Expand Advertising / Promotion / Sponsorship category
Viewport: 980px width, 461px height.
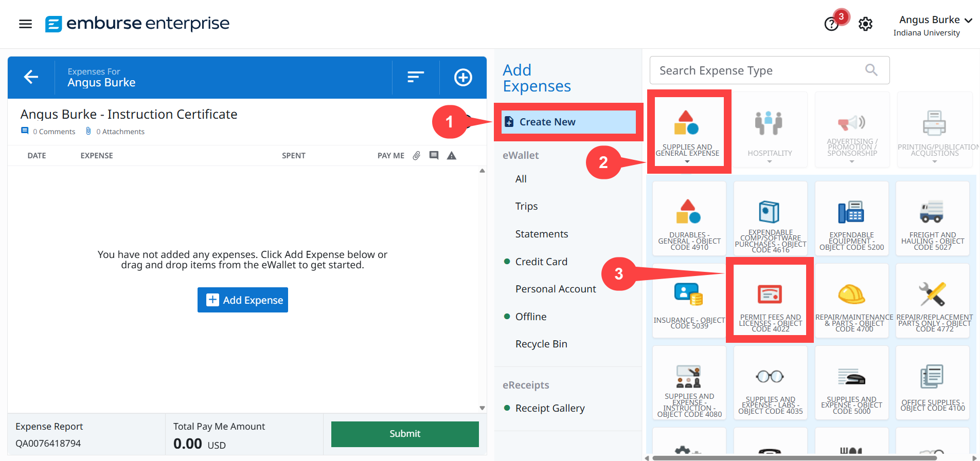(x=851, y=131)
